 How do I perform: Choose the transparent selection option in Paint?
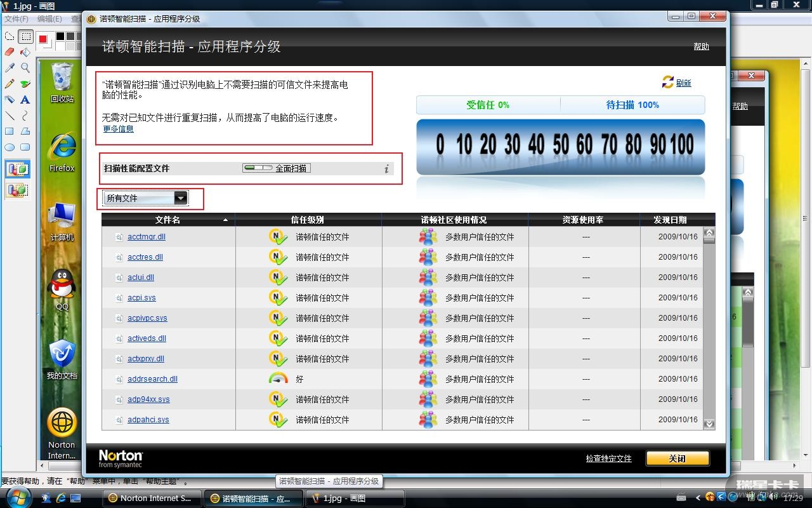pyautogui.click(x=18, y=189)
